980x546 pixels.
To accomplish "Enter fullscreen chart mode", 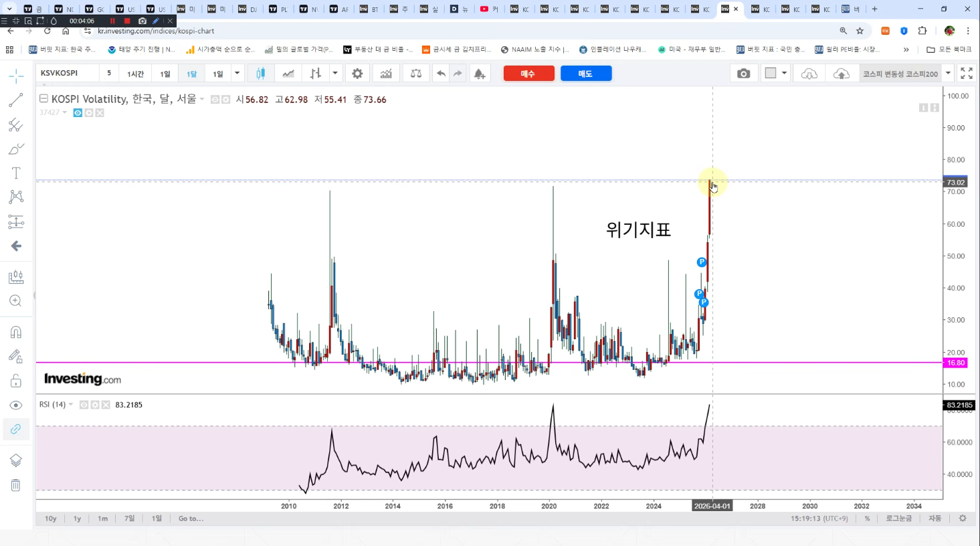I will (x=967, y=74).
